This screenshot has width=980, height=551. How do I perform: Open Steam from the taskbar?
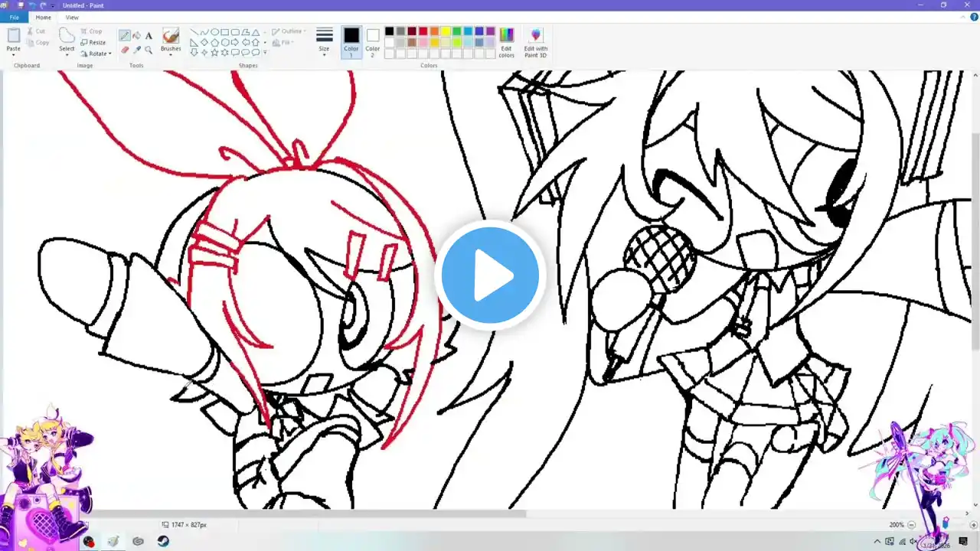[163, 541]
